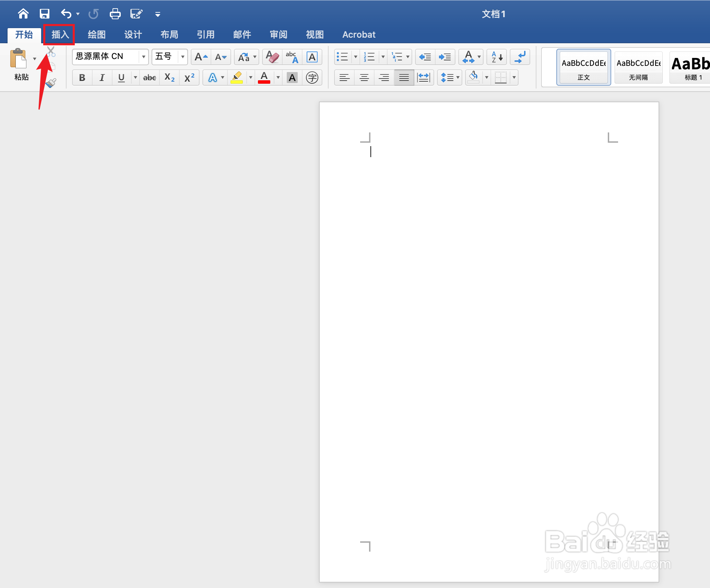Click the Format Painter brush icon

coord(51,83)
